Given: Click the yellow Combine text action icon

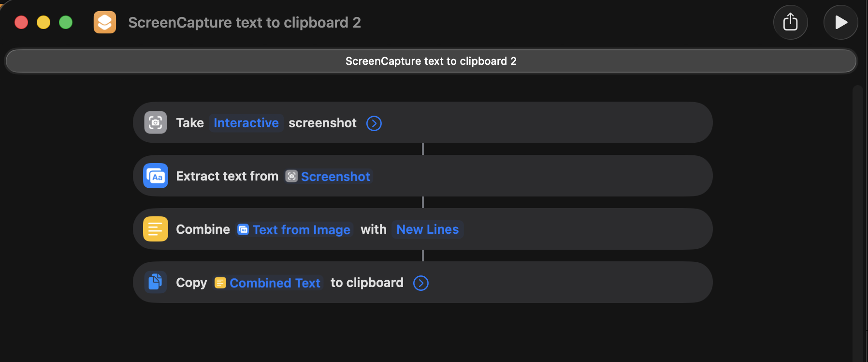Looking at the screenshot, I should [x=156, y=229].
